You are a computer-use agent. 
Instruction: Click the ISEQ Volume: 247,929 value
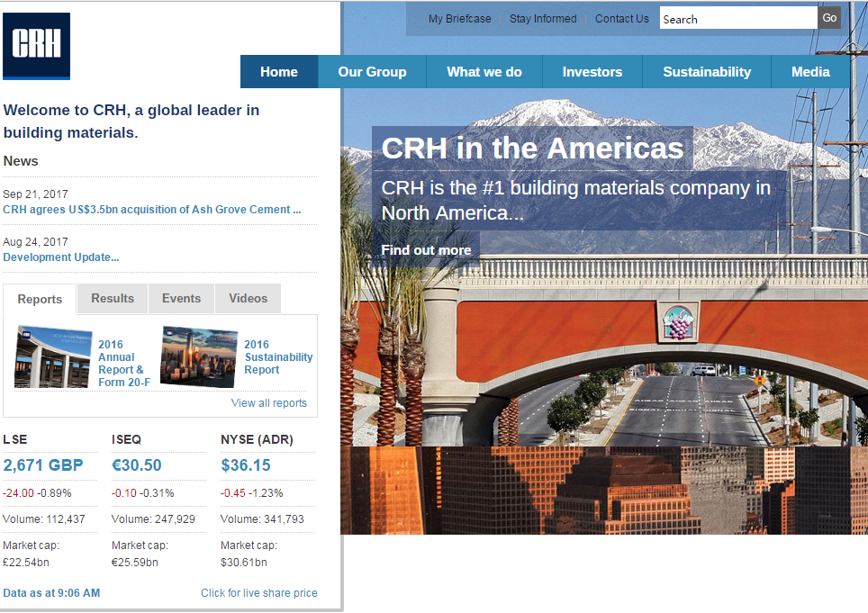tap(153, 519)
